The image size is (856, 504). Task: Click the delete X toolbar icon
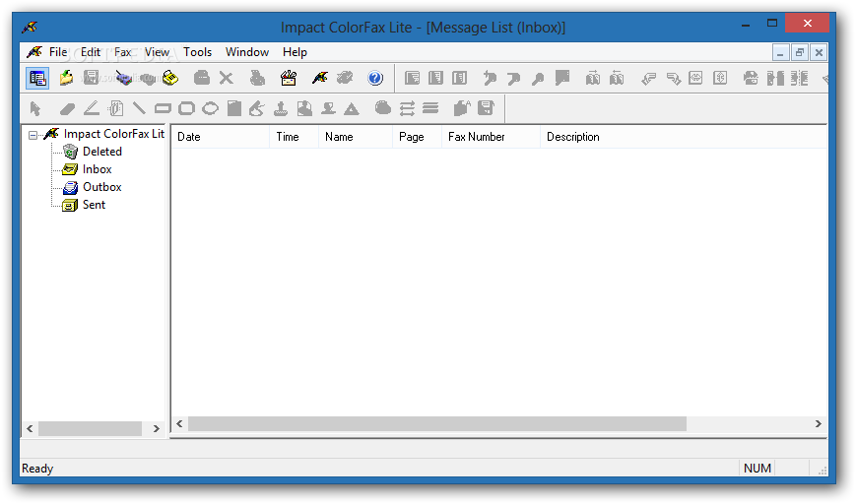coord(226,78)
